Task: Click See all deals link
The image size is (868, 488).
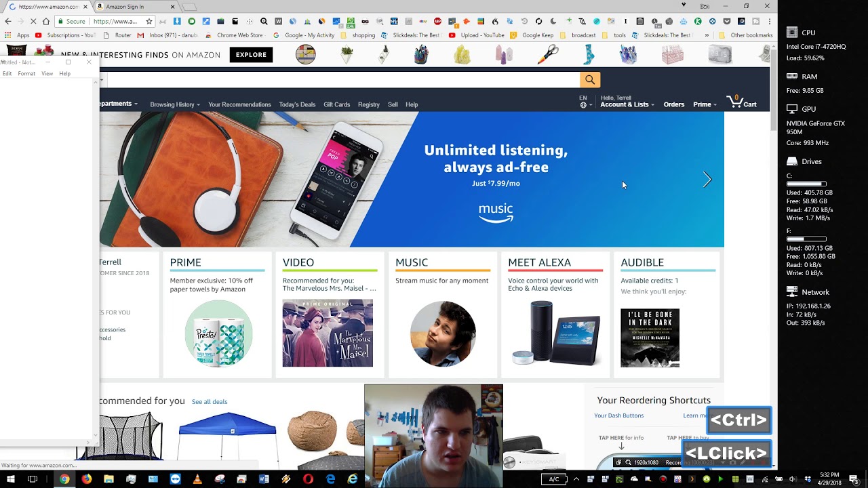Action: point(210,402)
